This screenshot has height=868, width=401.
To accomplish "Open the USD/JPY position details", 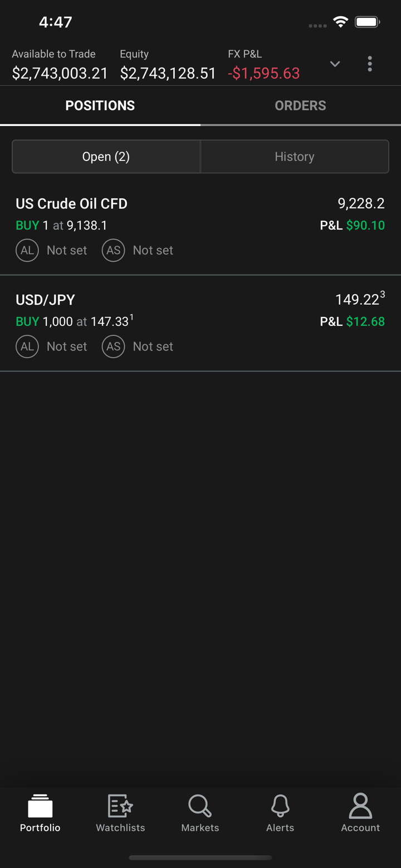I will click(46, 300).
